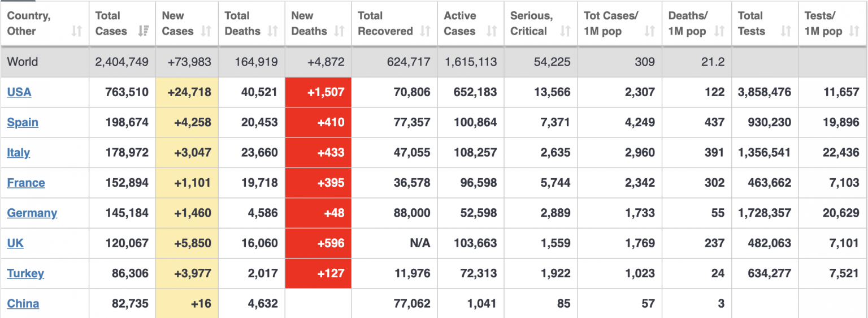This screenshot has height=318, width=868.
Task: Go to the Germany link
Action: pyautogui.click(x=32, y=213)
